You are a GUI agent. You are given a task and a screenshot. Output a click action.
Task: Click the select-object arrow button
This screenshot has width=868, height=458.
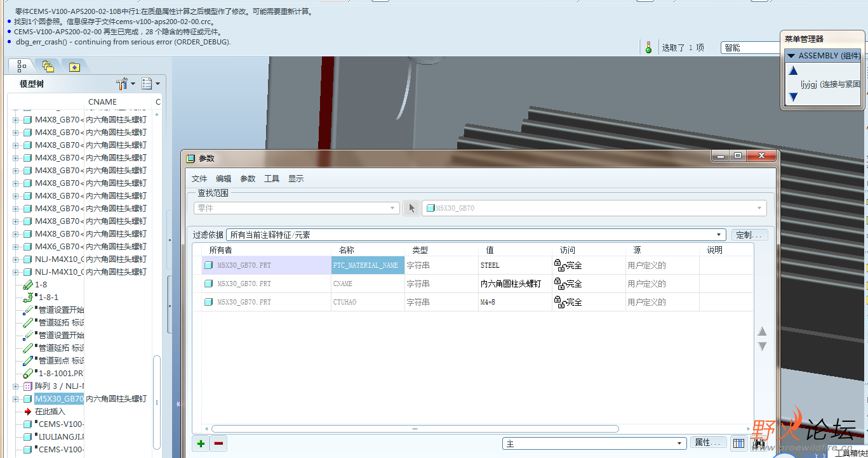click(411, 208)
